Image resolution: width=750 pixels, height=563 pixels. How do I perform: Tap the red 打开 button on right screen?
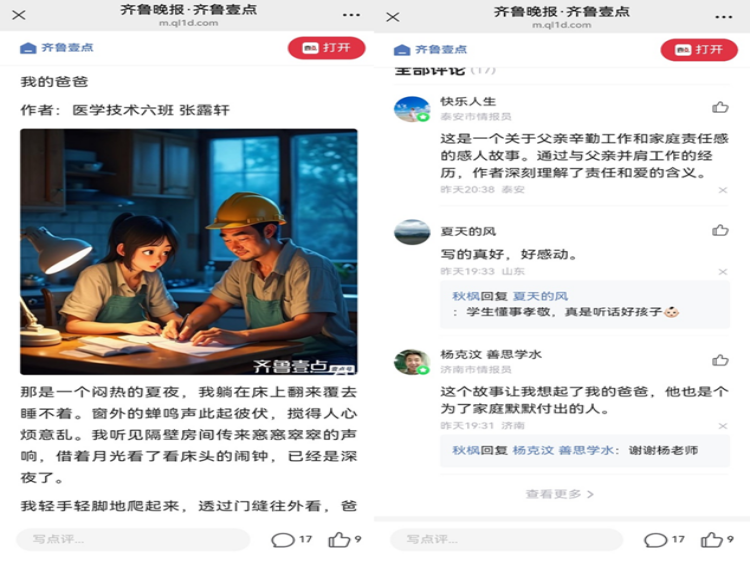point(699,50)
